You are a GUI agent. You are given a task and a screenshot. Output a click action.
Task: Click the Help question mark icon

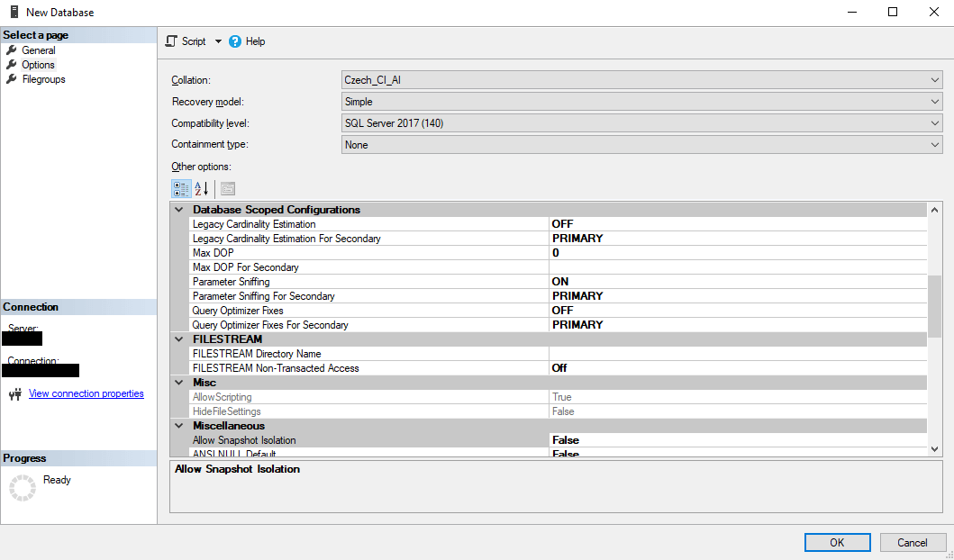click(x=235, y=41)
